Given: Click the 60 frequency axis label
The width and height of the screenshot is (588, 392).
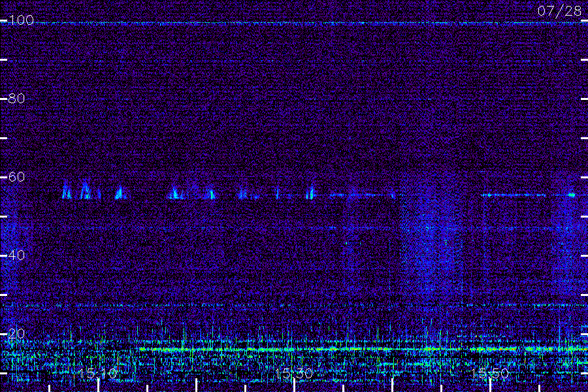Looking at the screenshot, I should coord(16,176).
